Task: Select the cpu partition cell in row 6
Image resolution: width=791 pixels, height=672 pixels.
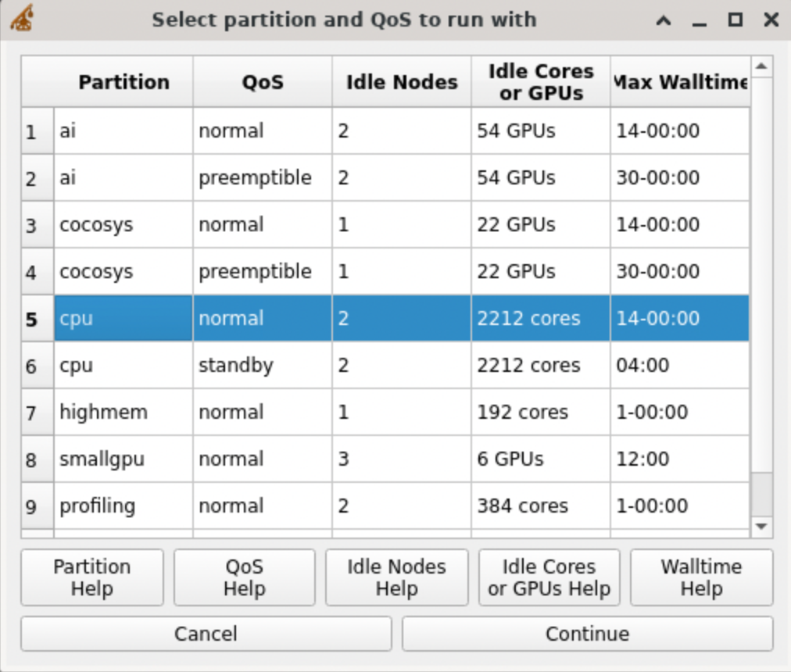Action: 123,365
